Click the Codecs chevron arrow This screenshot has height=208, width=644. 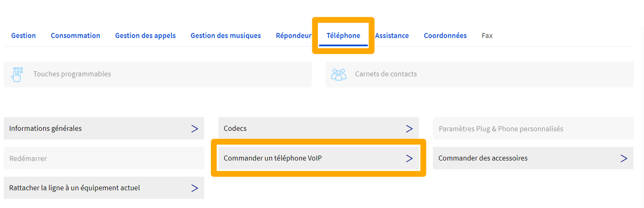(x=409, y=128)
